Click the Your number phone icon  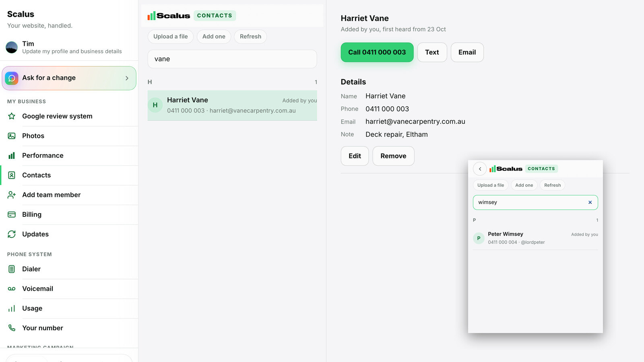click(12, 328)
